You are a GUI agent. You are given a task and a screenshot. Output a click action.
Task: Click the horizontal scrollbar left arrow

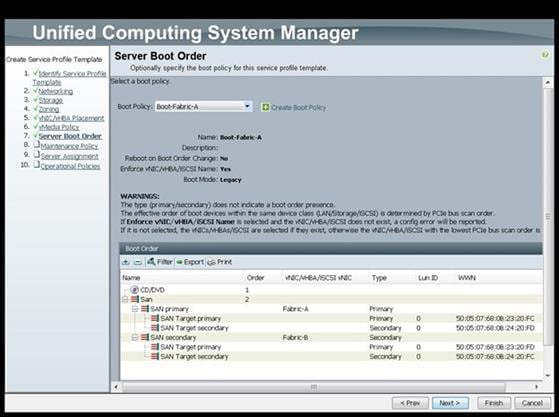[116, 387]
